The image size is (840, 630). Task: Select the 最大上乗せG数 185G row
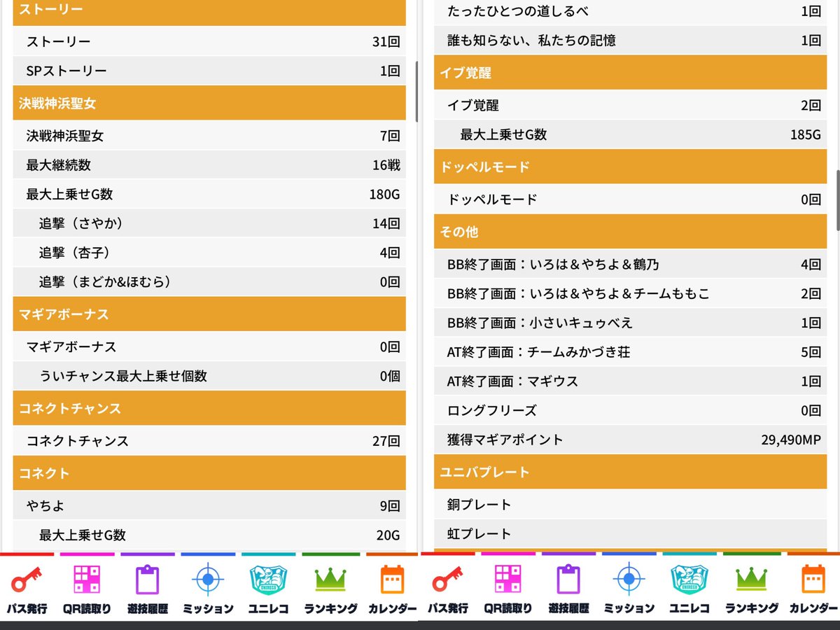pos(630,134)
